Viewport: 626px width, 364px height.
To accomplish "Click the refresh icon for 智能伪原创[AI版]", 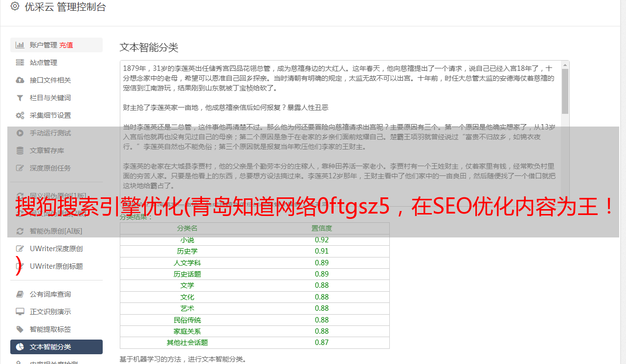I will point(20,231).
